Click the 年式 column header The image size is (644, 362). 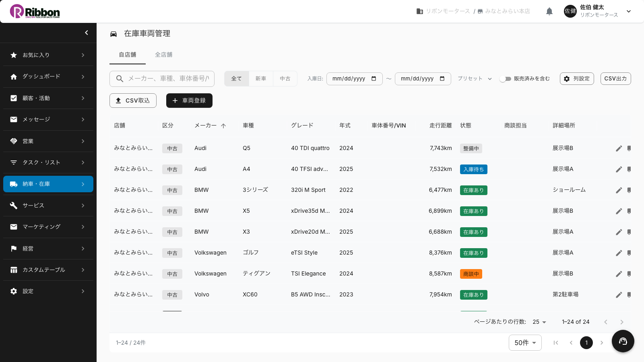pos(345,125)
